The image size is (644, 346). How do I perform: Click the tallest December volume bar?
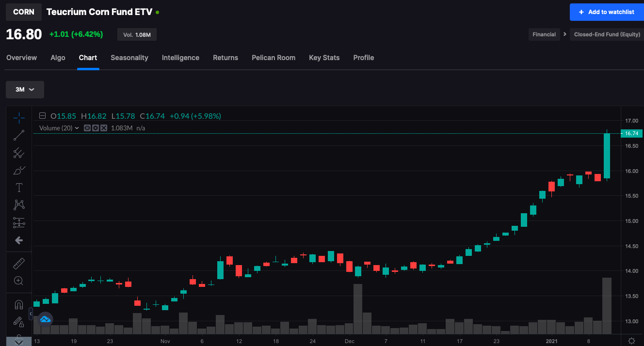pyautogui.click(x=358, y=309)
